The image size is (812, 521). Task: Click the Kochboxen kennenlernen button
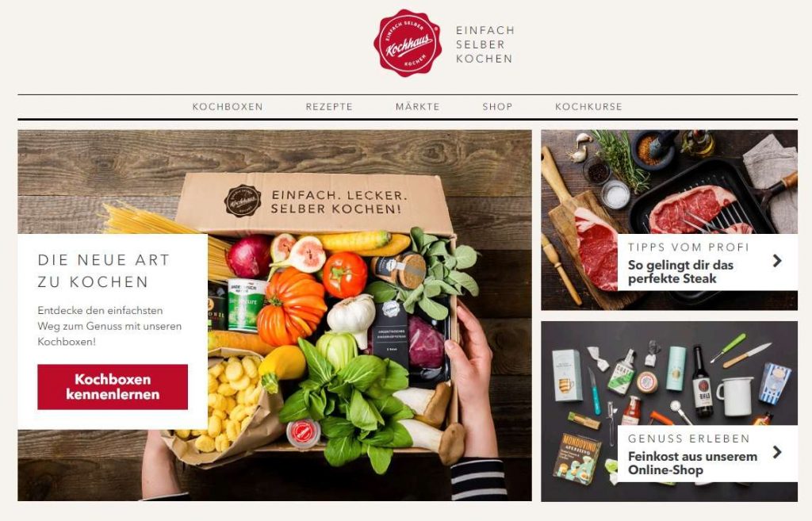(113, 387)
